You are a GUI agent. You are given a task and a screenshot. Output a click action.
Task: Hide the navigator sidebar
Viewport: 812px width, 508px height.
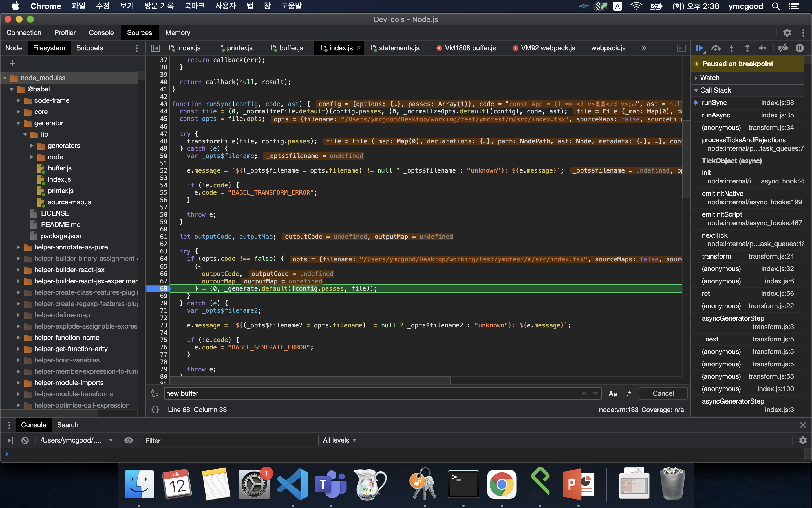[x=155, y=48]
